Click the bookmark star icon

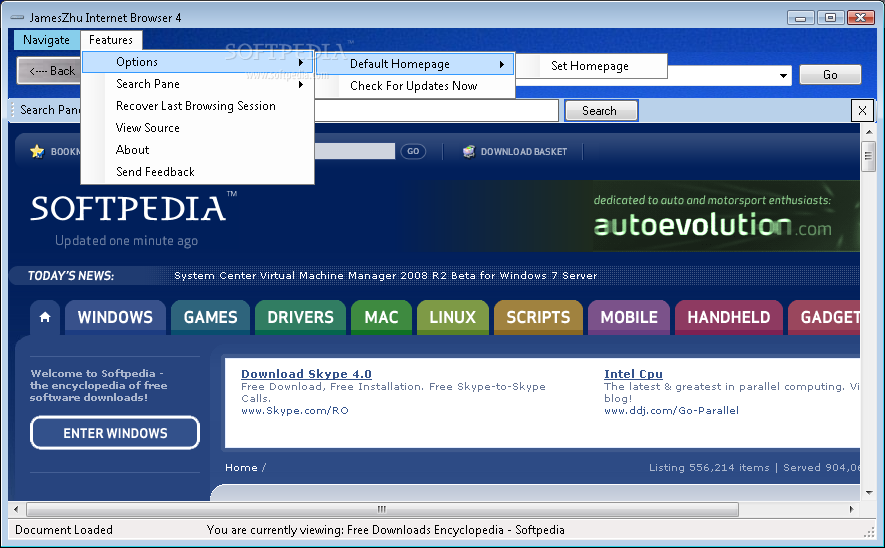(37, 151)
